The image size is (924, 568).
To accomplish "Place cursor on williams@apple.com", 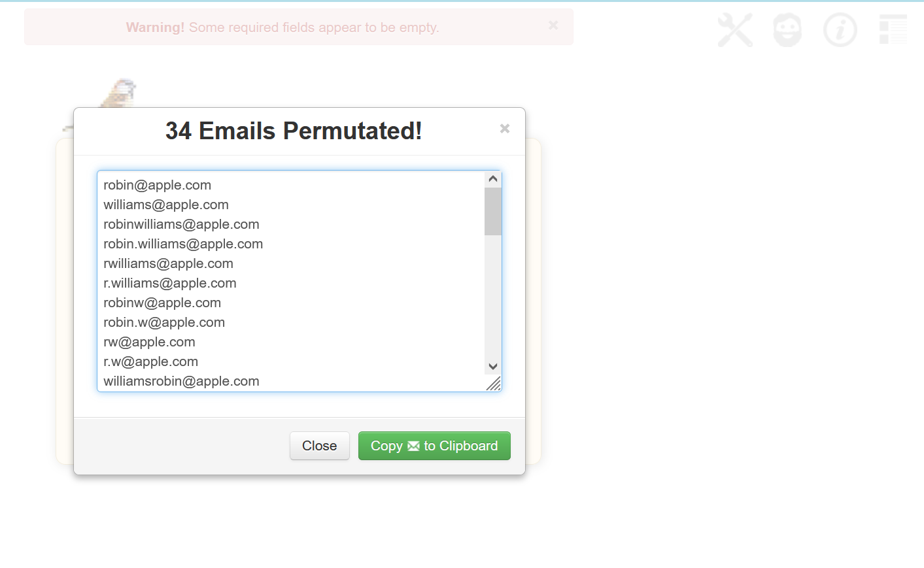I will (x=166, y=205).
